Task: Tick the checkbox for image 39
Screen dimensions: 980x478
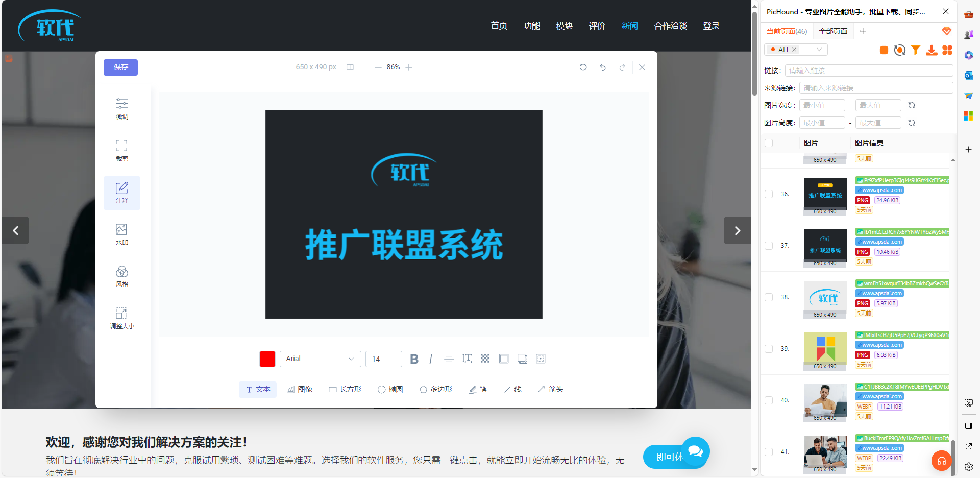Action: pos(769,349)
